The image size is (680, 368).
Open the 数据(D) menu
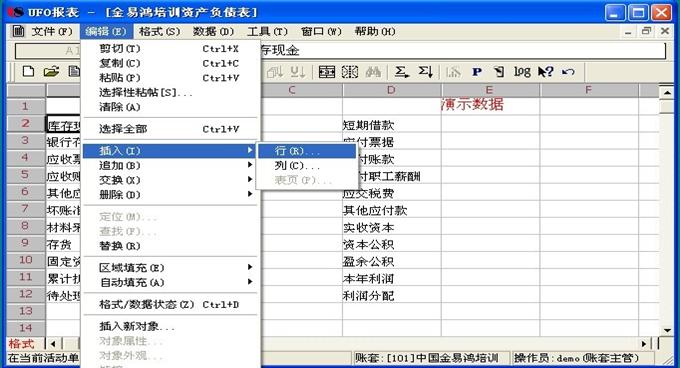click(213, 32)
